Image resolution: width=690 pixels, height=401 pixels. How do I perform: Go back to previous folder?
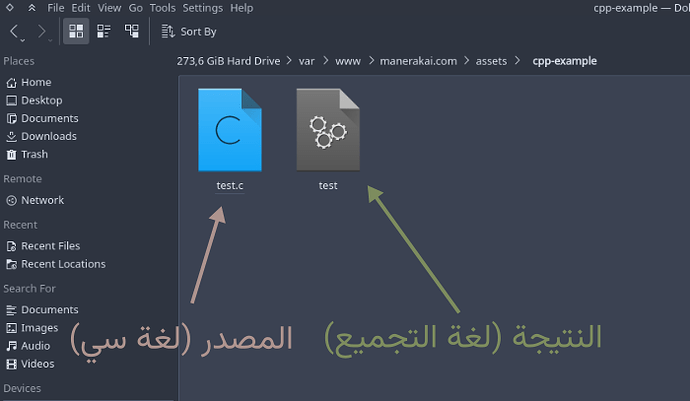(16, 32)
